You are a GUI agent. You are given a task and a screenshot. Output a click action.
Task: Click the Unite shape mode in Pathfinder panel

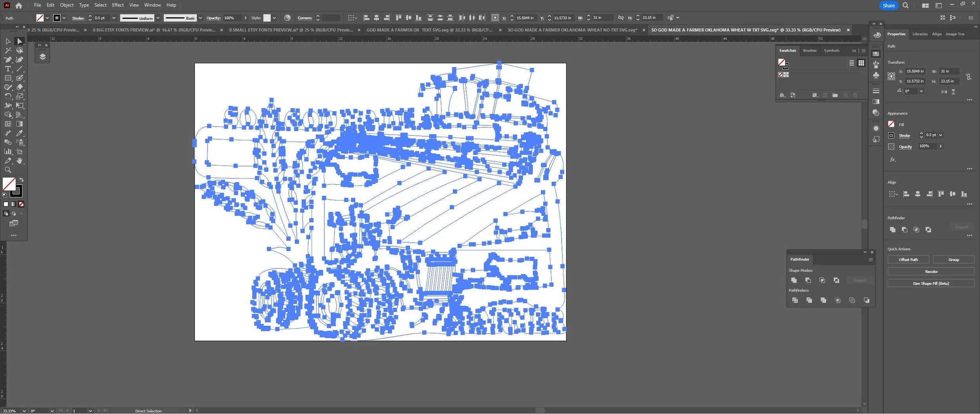click(794, 280)
